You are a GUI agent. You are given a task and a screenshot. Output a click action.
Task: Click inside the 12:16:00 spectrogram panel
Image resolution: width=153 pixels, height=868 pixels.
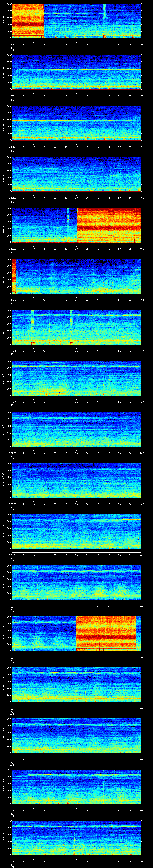76,123
